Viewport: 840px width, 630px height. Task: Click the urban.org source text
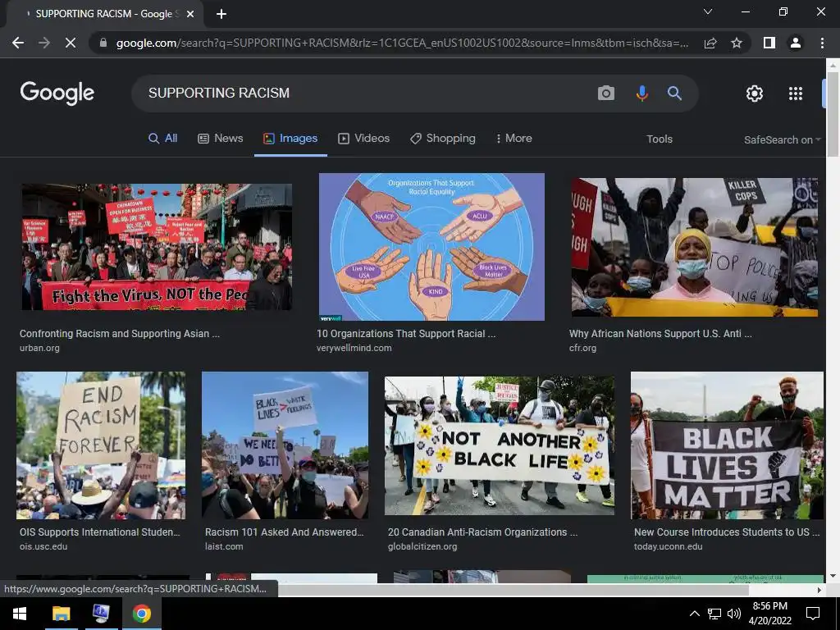pos(39,348)
